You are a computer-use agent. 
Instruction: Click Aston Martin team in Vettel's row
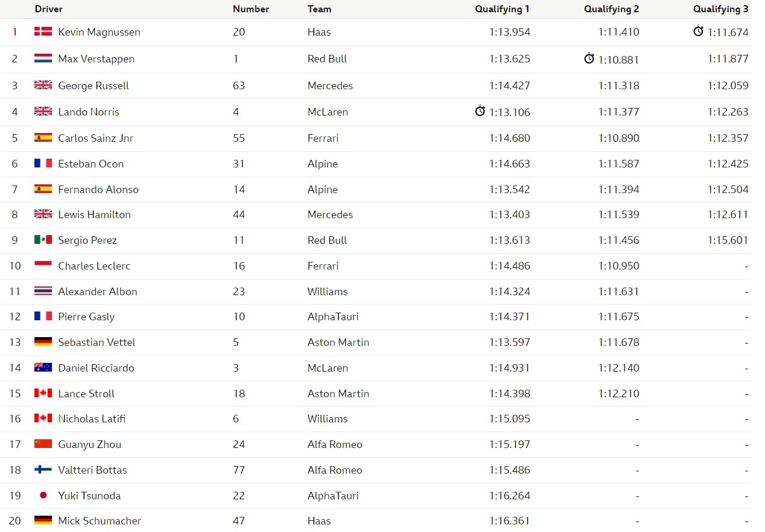click(x=338, y=342)
